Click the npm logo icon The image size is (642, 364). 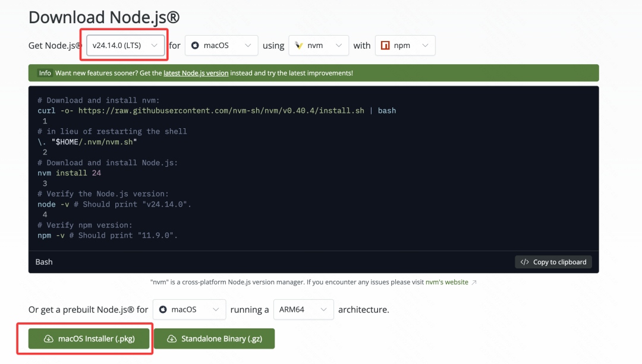[x=385, y=46]
